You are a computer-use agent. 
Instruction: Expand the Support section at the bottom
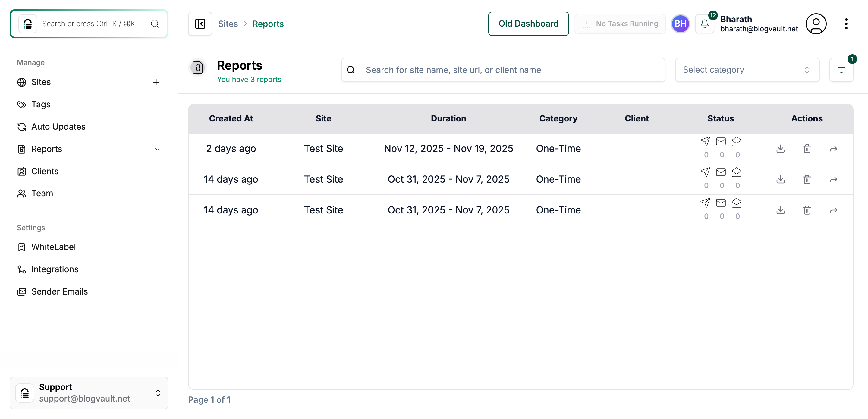click(157, 393)
